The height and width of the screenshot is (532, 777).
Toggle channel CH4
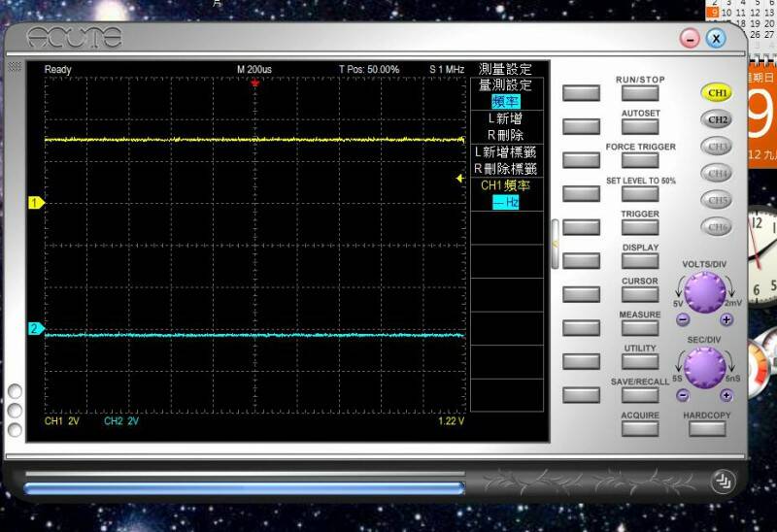coord(717,174)
